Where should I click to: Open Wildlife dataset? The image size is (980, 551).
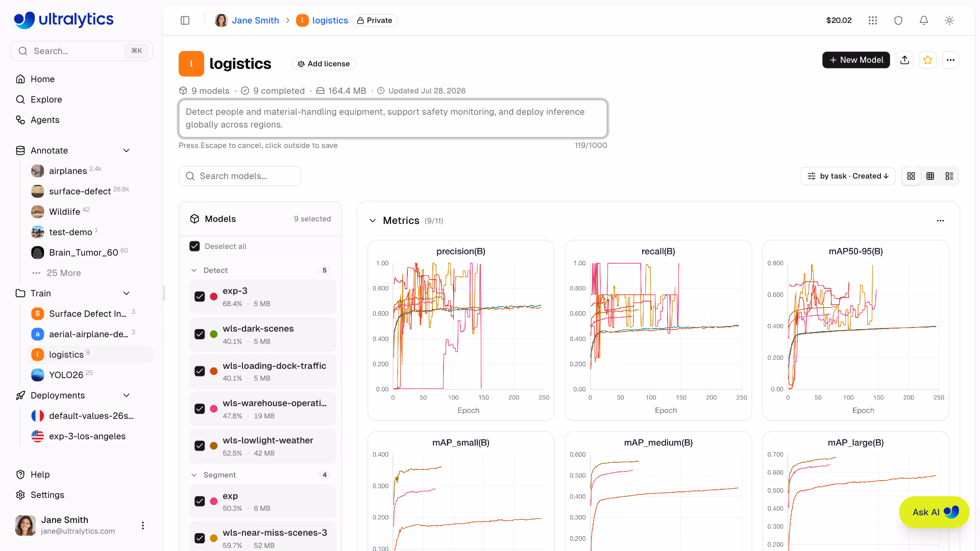point(64,212)
